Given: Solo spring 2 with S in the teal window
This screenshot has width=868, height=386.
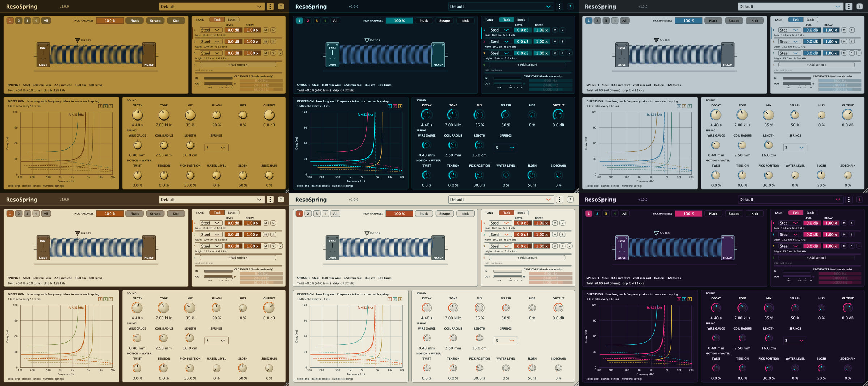Looking at the screenshot, I should 562,42.
